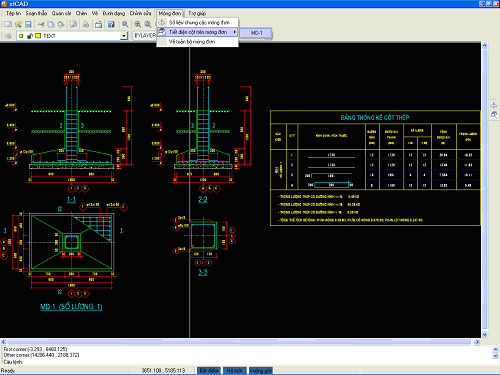Open the TEXT layer dropdown arrow
Screen dimensions: 500x375
(124, 36)
